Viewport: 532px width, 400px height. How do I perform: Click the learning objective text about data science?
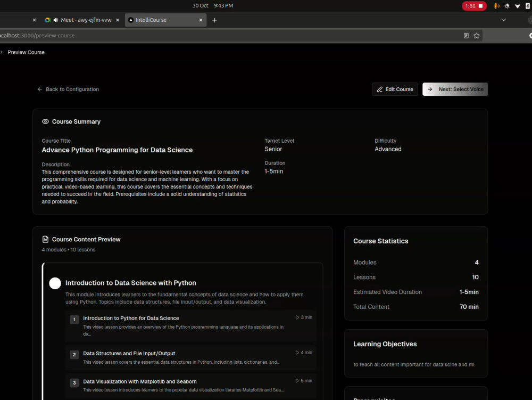(413, 365)
